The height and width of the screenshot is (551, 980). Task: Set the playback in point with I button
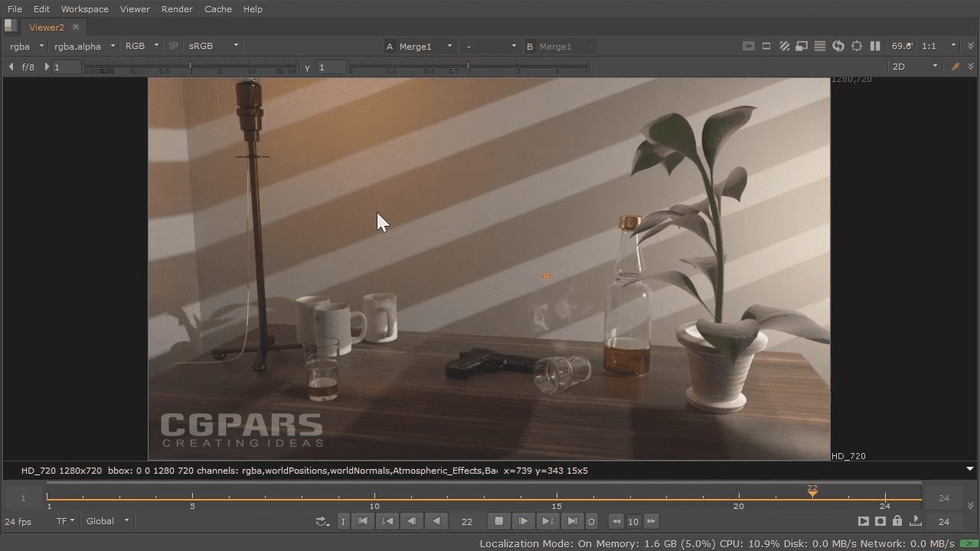pyautogui.click(x=343, y=521)
